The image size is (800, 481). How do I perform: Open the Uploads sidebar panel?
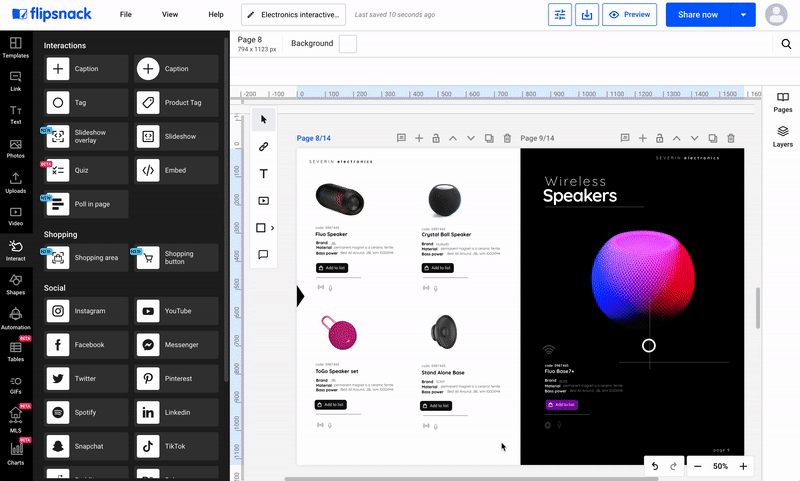[x=16, y=183]
